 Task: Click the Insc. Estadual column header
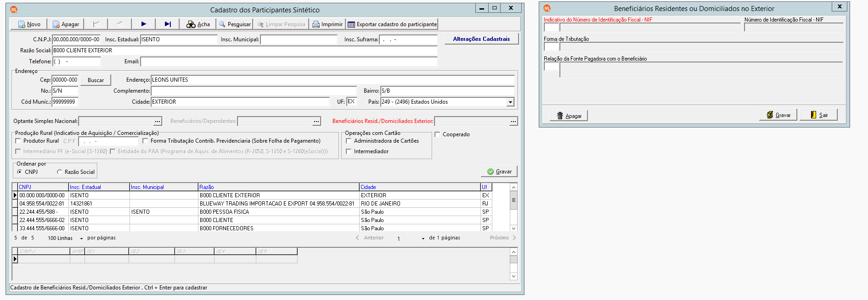[x=99, y=187]
